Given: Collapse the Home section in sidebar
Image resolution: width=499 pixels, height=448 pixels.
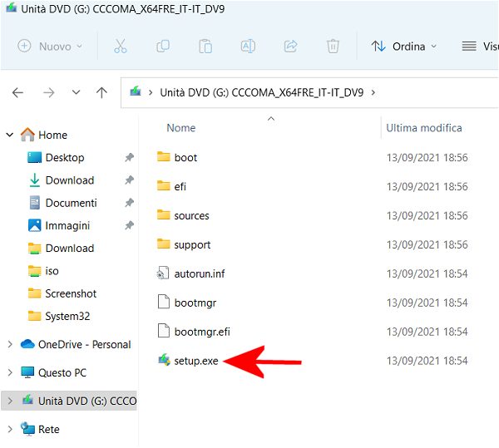Looking at the screenshot, I should [10, 135].
